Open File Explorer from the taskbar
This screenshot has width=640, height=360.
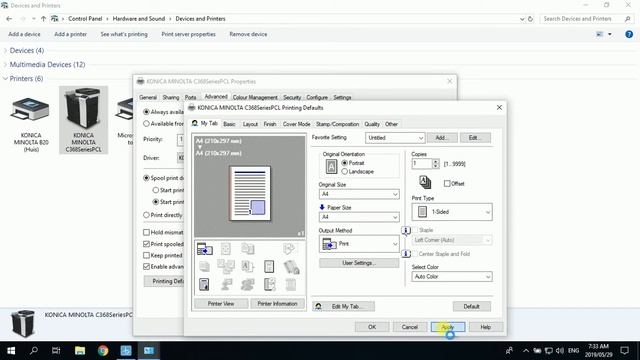80,351
